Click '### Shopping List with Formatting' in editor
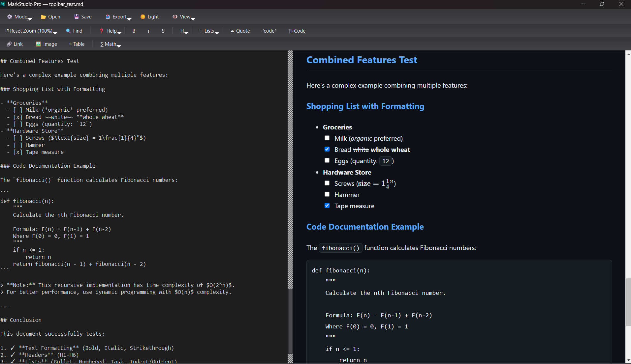This screenshot has height=364, width=631. [x=53, y=89]
